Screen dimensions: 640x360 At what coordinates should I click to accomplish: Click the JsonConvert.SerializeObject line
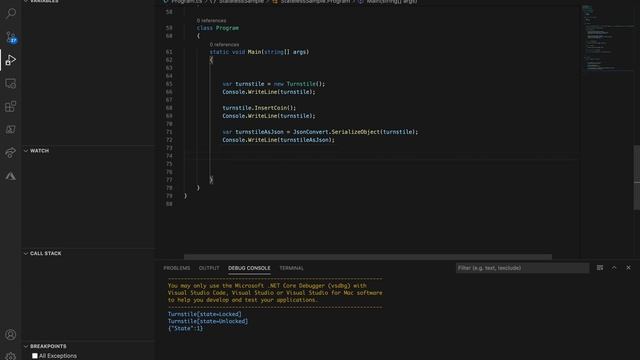click(x=320, y=132)
